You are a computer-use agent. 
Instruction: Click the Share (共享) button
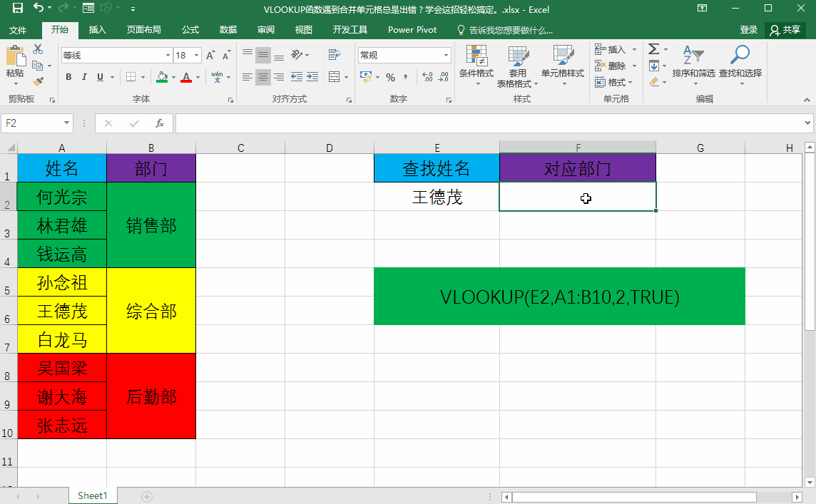785,30
